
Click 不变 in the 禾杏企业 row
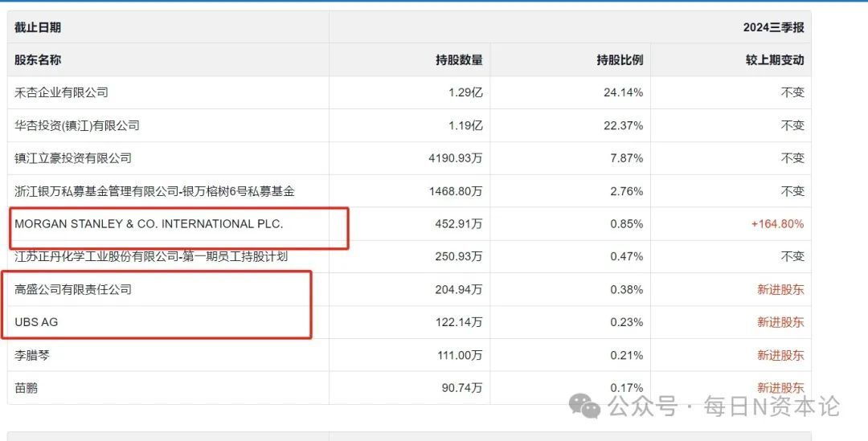(792, 92)
